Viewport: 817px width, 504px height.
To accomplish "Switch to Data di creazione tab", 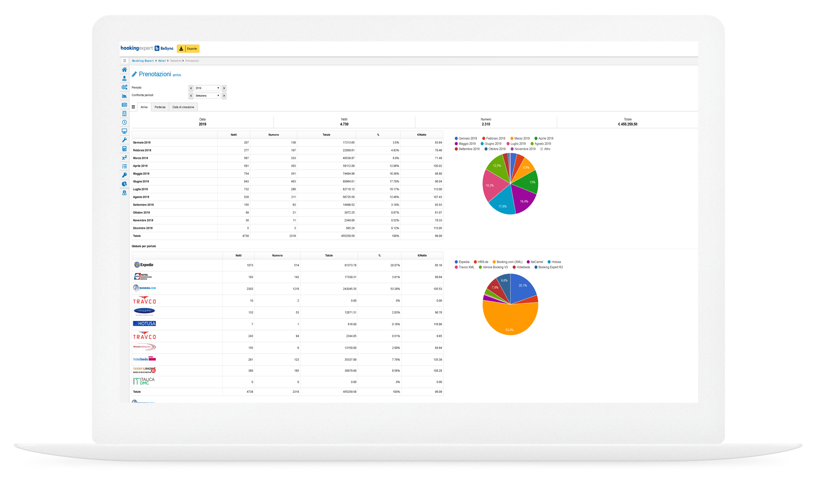I will coord(183,107).
